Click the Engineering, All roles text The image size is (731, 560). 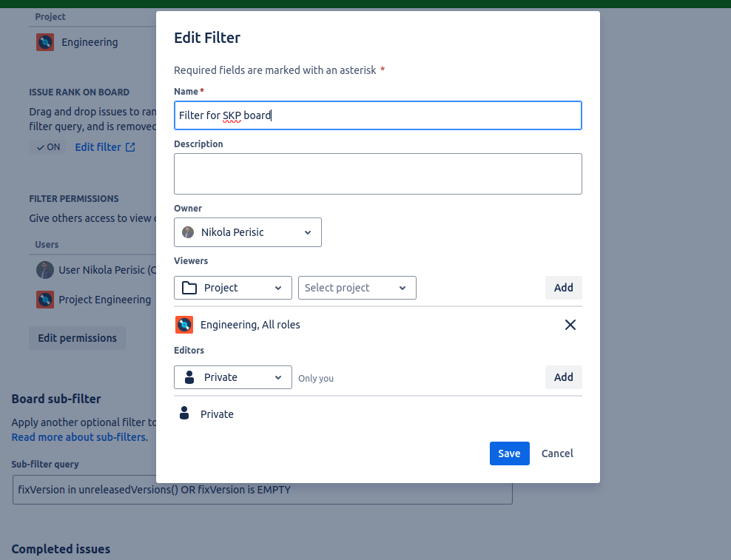pos(250,325)
